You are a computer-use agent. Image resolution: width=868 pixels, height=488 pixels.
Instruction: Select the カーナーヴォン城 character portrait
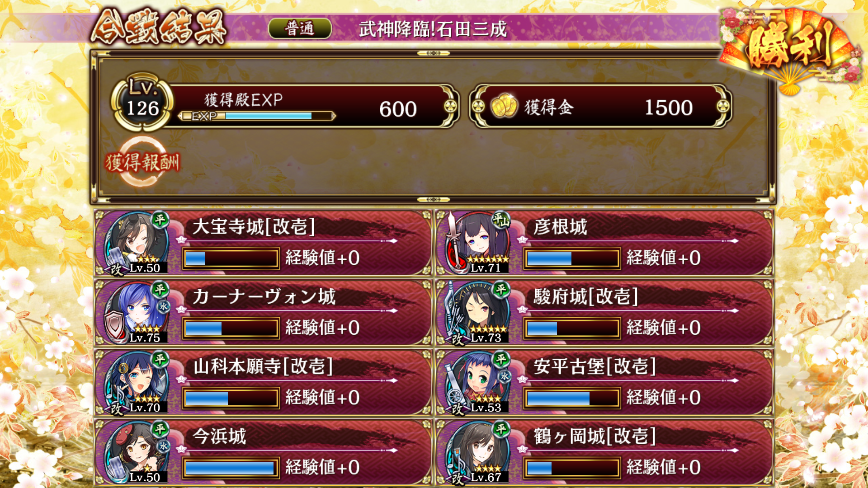click(x=136, y=313)
